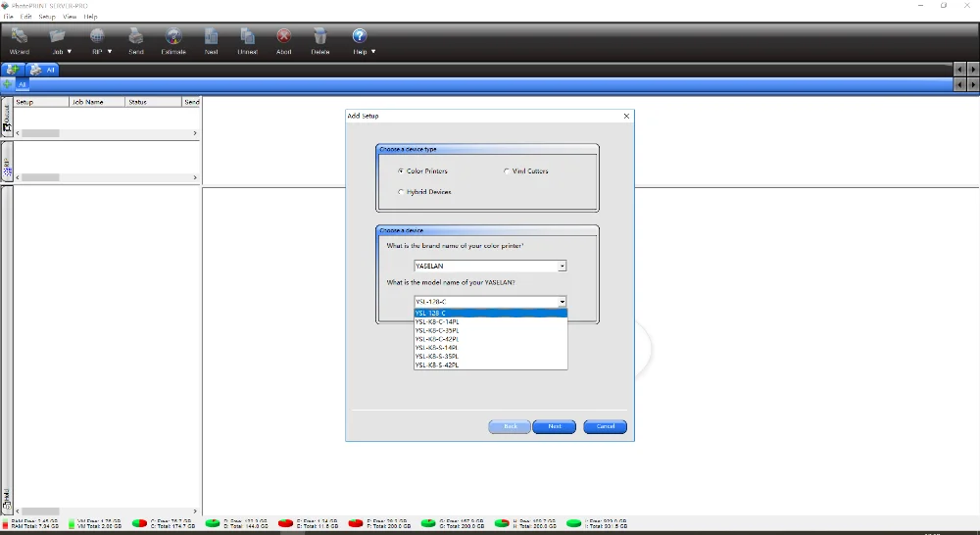Image resolution: width=980 pixels, height=535 pixels.
Task: Click the G: drive pie chart
Action: click(428, 523)
